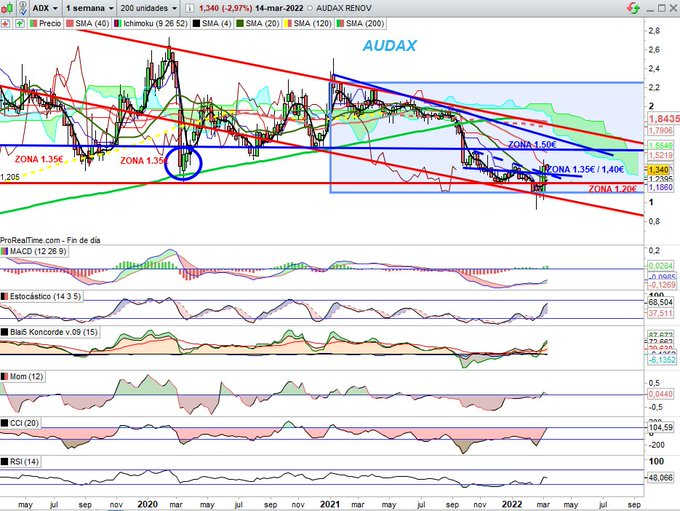
Task: Click the 68,504 stochastic value label
Action: pyautogui.click(x=660, y=302)
